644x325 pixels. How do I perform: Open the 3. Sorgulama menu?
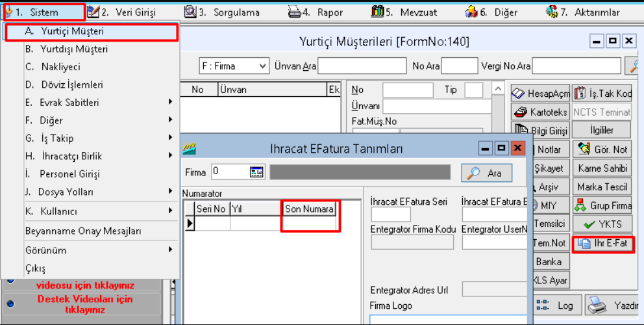[222, 12]
